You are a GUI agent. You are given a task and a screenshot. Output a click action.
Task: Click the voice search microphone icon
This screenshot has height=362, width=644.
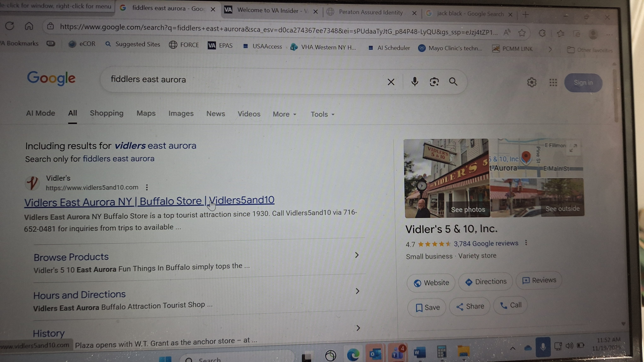(414, 82)
